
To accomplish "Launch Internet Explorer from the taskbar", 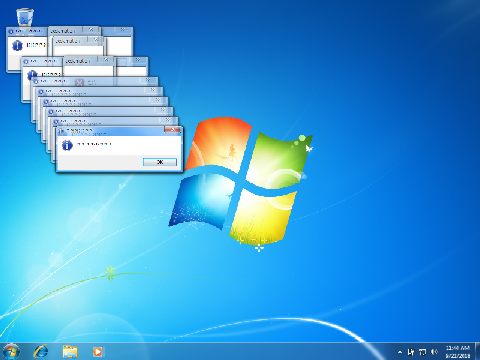I will coord(41,351).
